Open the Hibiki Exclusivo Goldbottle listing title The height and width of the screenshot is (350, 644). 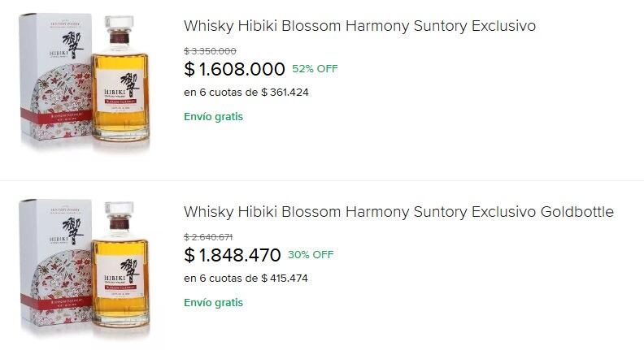pyautogui.click(x=398, y=212)
